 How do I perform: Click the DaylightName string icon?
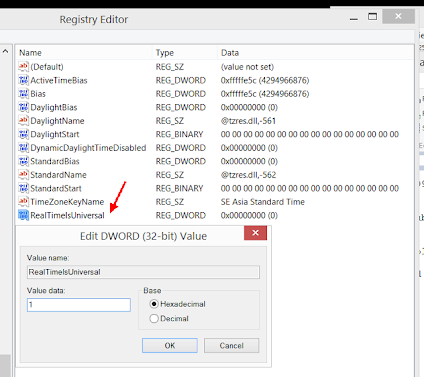coord(23,121)
